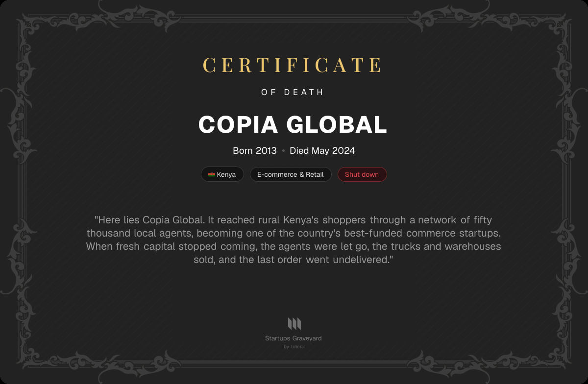588x384 pixels.
Task: Click the Shut down status tag
Action: pos(362,174)
